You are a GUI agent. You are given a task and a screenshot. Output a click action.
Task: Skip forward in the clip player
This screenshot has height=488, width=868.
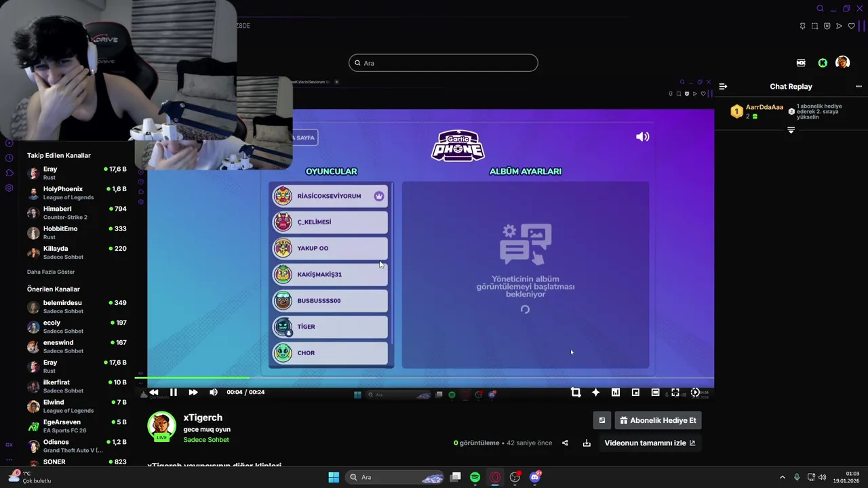click(x=193, y=392)
